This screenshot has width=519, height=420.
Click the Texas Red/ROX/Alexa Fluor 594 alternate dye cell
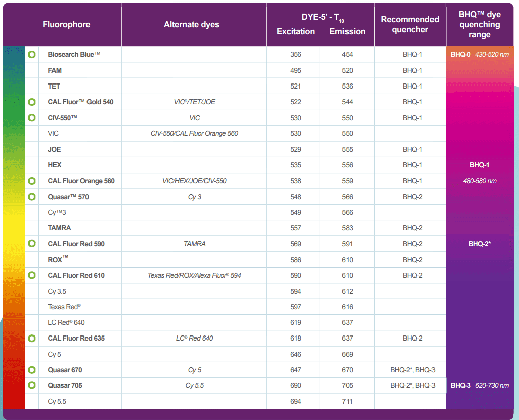click(x=194, y=275)
